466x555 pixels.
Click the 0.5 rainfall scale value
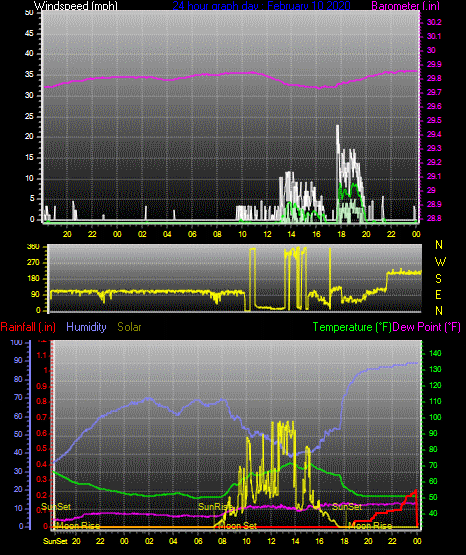coord(42,448)
